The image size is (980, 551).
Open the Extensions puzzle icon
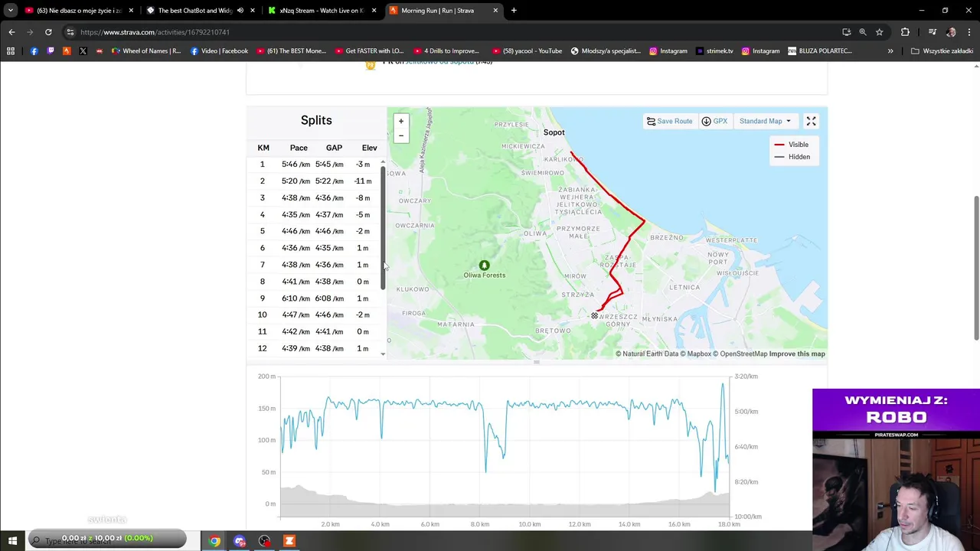click(905, 32)
